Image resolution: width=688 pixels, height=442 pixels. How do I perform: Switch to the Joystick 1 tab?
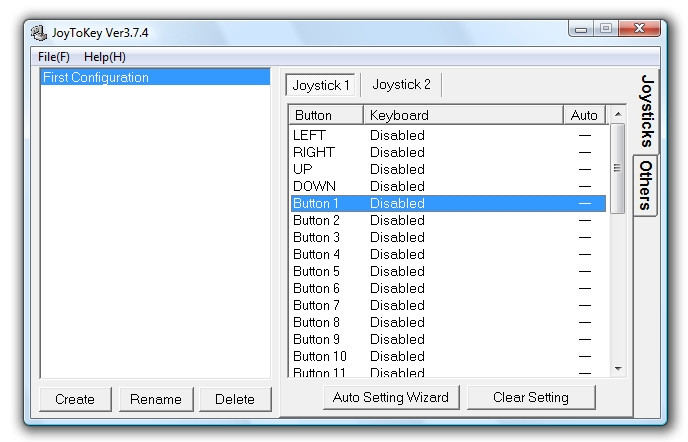pyautogui.click(x=321, y=85)
